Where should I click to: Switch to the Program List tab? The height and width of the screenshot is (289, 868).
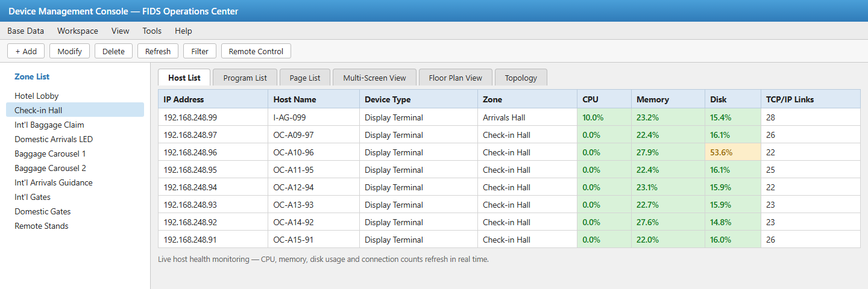tap(245, 78)
